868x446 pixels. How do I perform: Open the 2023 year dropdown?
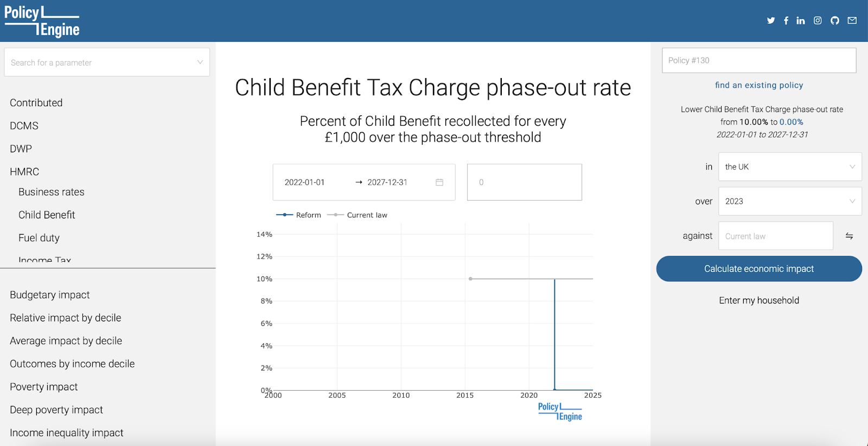(x=789, y=201)
